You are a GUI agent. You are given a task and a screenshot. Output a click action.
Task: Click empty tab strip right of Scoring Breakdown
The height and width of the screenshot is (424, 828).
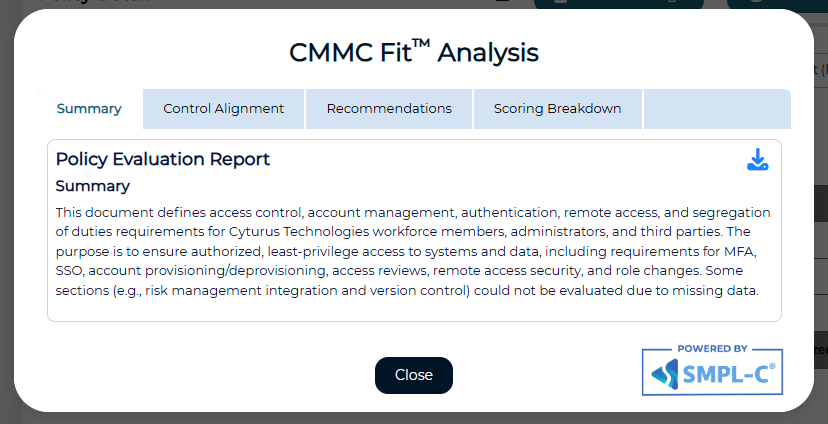click(x=716, y=109)
